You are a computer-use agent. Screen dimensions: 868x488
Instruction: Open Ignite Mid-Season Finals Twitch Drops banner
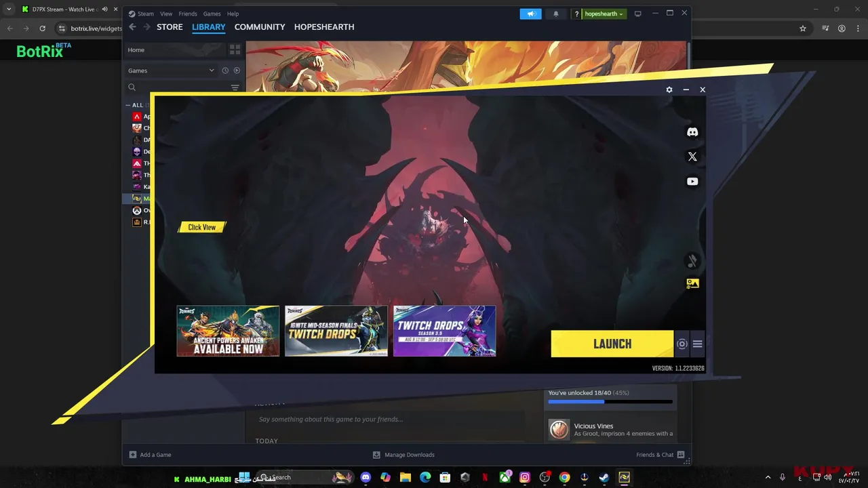[336, 331]
